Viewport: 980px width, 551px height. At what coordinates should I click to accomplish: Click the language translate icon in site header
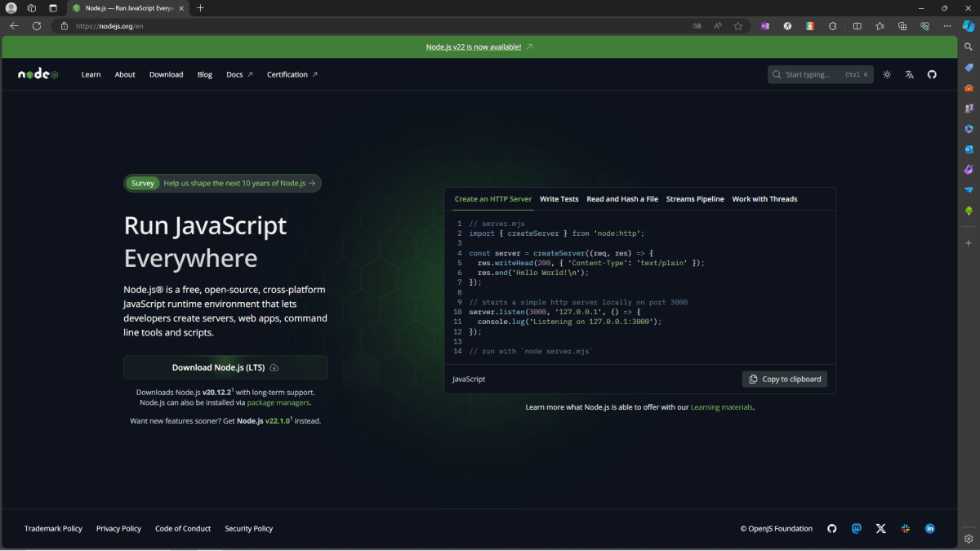tap(910, 74)
